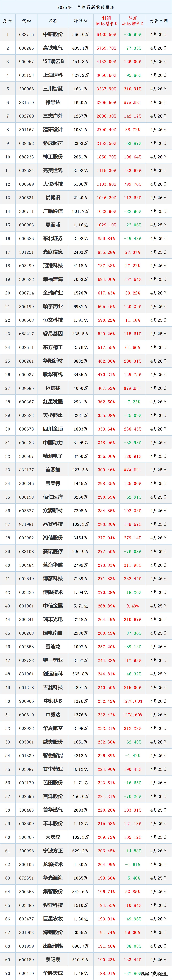The width and height of the screenshot is (172, 980).
Task: Select stock code 688217
Action: [27, 334]
